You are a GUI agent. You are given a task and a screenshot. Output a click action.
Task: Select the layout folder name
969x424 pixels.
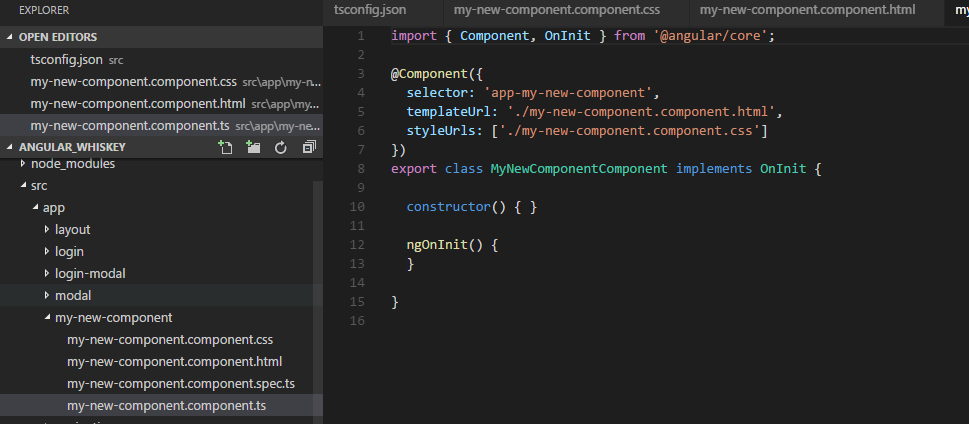[x=73, y=229]
